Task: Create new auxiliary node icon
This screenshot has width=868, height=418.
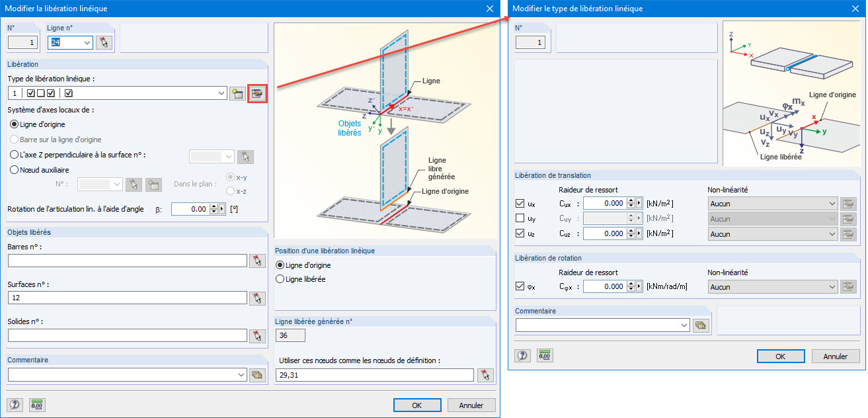Action: click(153, 185)
